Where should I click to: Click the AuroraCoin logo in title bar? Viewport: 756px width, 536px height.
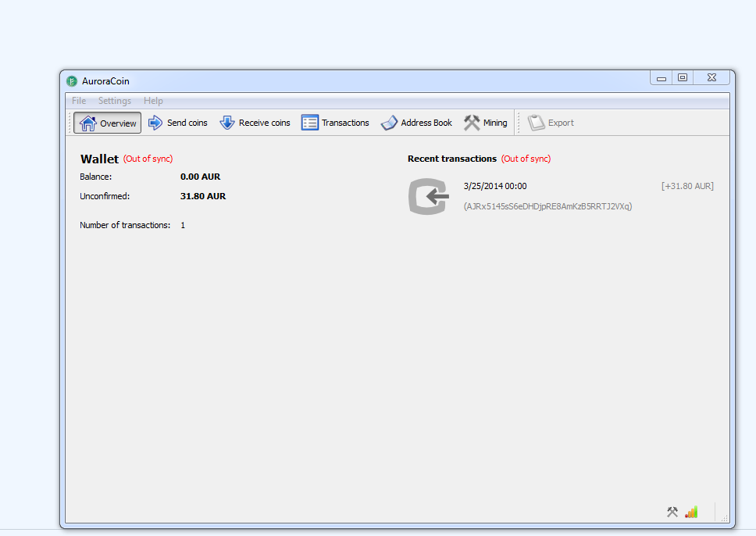tap(72, 81)
